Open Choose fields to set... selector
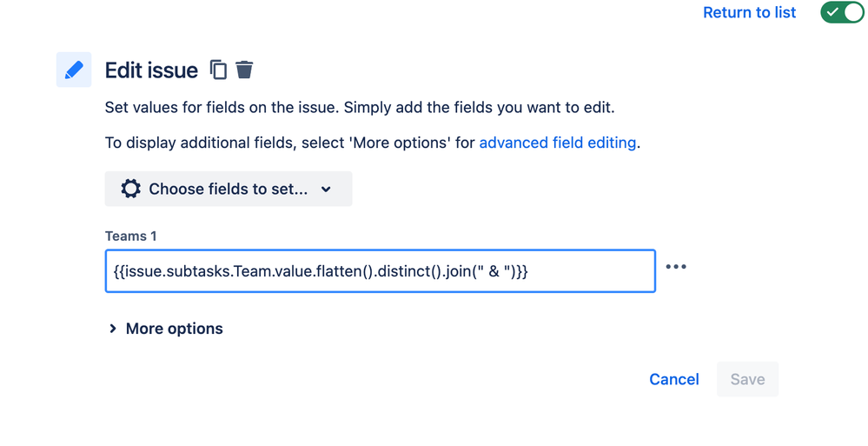The height and width of the screenshot is (446, 868). pyautogui.click(x=229, y=189)
